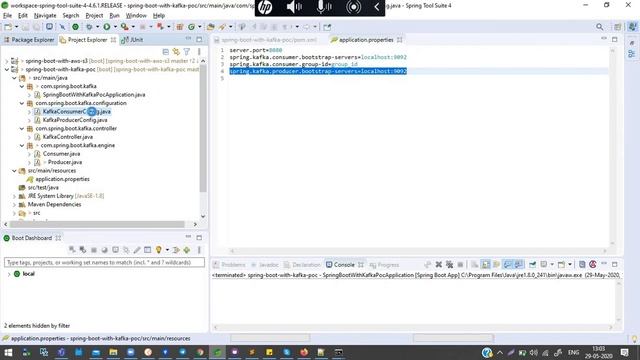640x360 pixels.
Task: Open the Project menu
Action: click(94, 16)
